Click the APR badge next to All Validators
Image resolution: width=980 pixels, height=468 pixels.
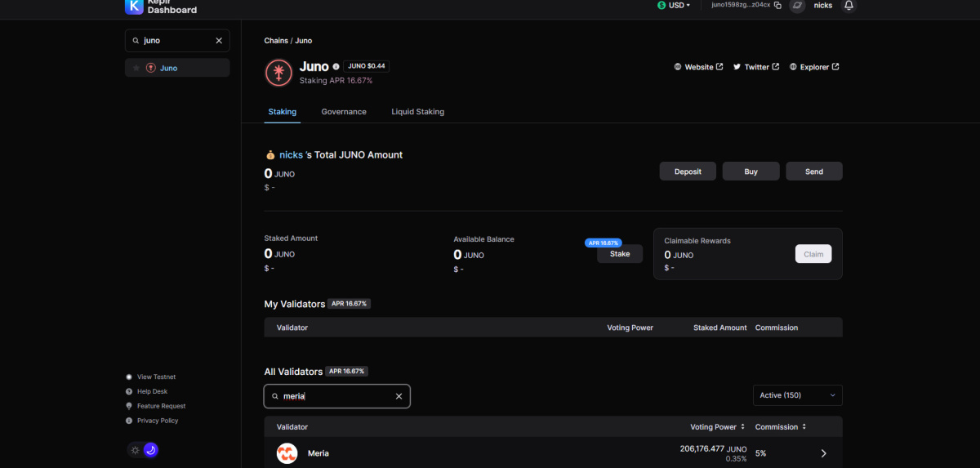347,371
